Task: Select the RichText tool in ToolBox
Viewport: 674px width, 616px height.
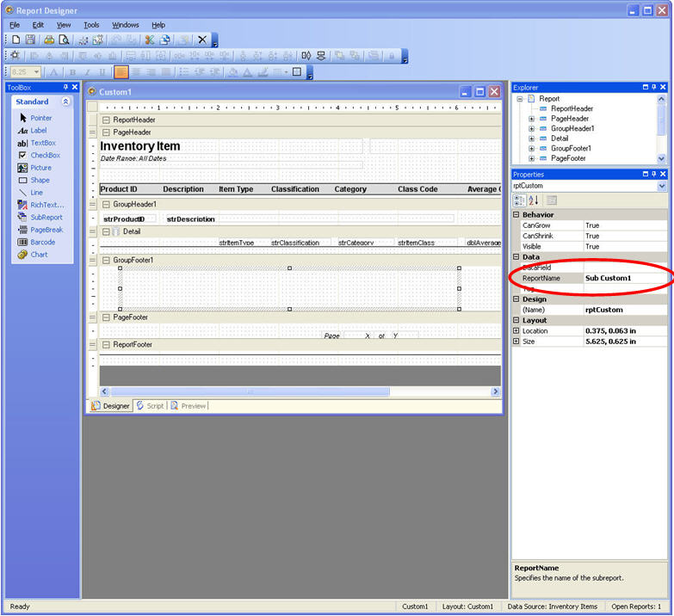Action: pyautogui.click(x=47, y=205)
